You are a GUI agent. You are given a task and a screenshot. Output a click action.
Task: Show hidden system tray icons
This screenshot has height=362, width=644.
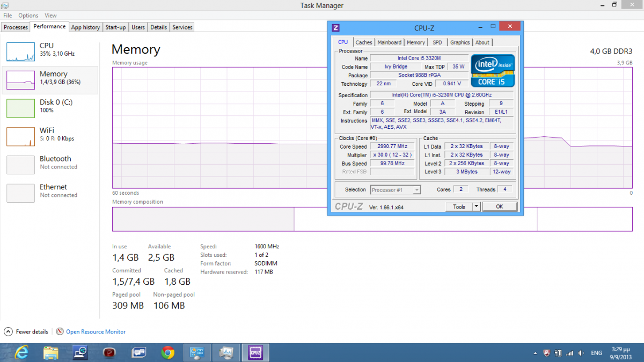pyautogui.click(x=536, y=353)
